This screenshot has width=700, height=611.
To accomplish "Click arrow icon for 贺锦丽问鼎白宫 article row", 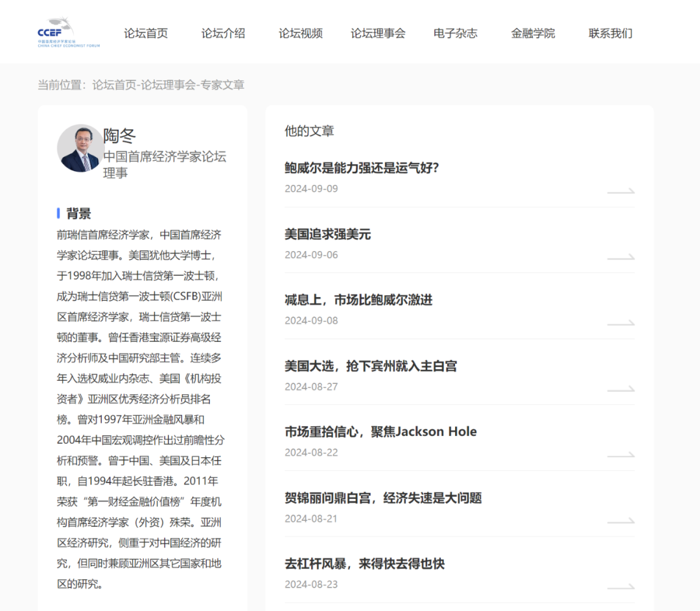I will 620,521.
